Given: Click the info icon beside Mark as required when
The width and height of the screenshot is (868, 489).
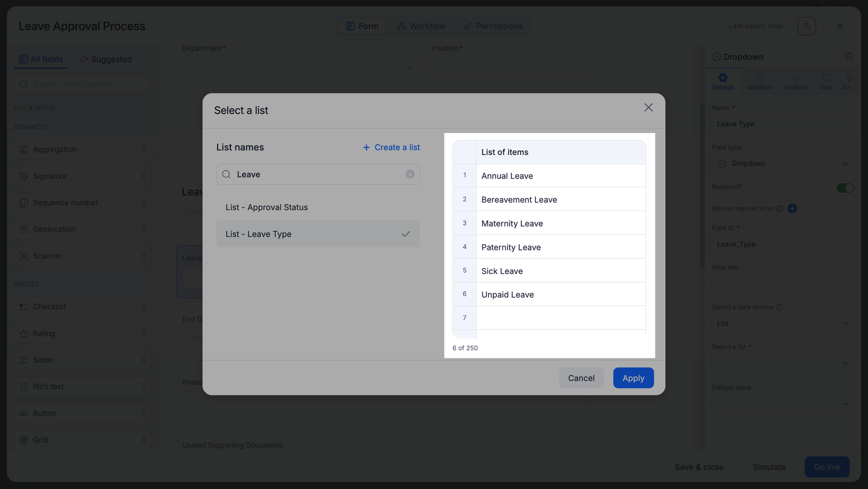Looking at the screenshot, I should tap(779, 208).
